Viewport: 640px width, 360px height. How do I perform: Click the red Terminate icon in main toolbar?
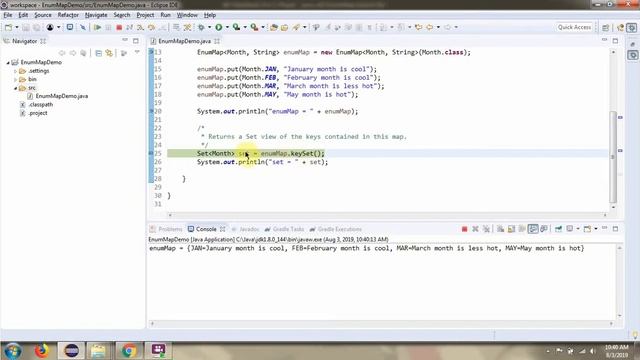tap(119, 27)
